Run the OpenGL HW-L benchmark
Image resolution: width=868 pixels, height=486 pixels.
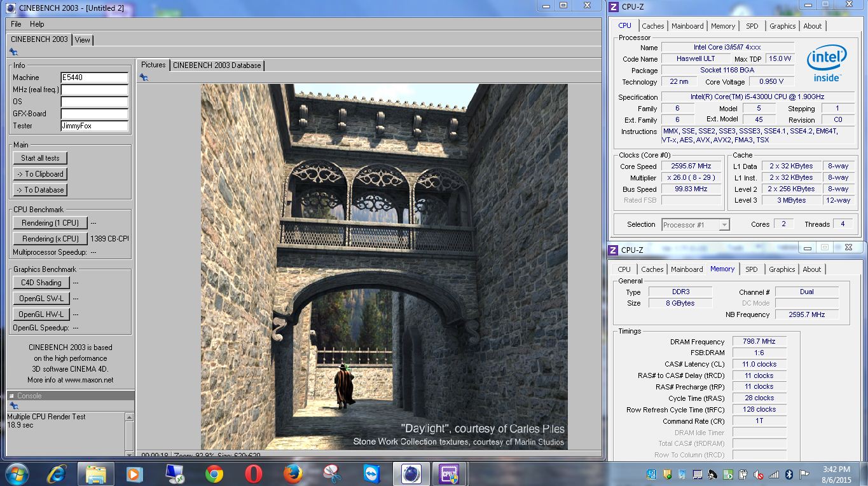click(x=41, y=314)
